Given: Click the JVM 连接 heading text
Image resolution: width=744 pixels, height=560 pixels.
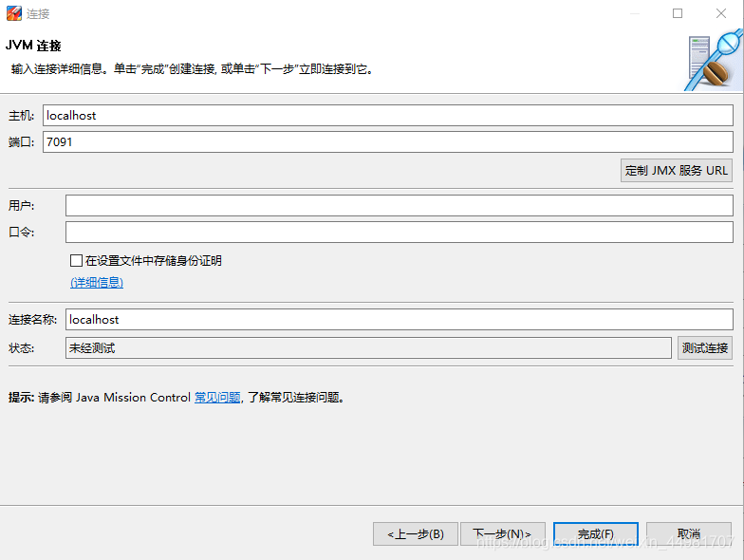Looking at the screenshot, I should pos(33,46).
